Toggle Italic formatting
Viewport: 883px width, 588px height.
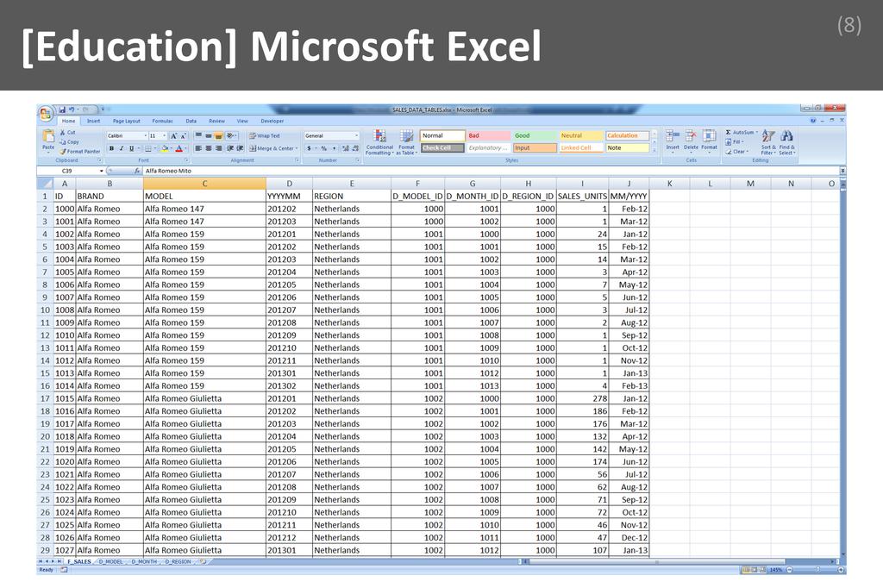tap(121, 148)
